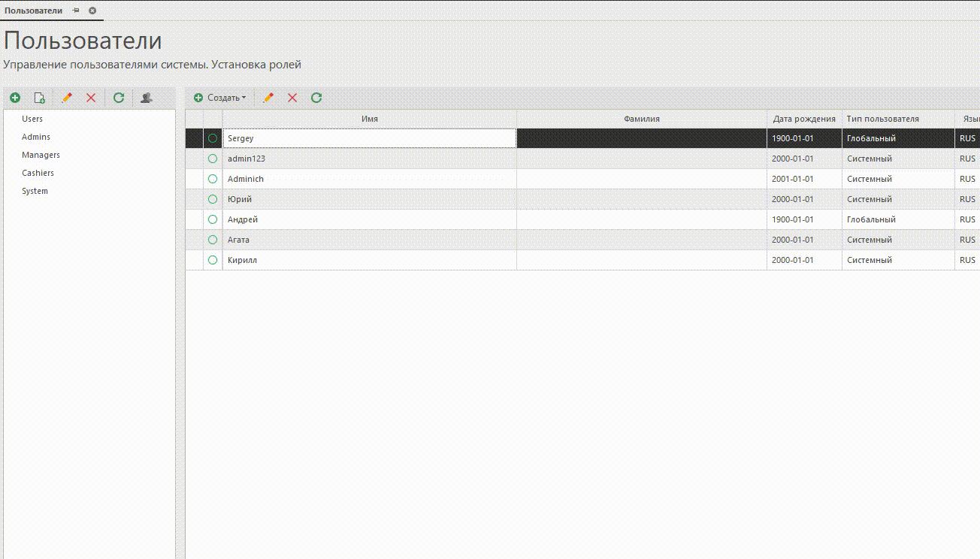
Task: Click the new document icon in roles toolbar
Action: coord(40,98)
